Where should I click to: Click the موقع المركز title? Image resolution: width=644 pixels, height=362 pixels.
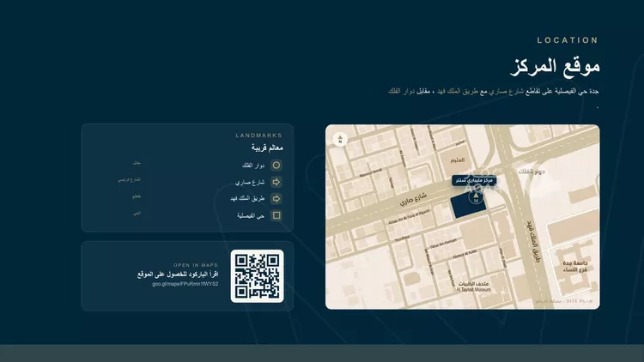(555, 67)
